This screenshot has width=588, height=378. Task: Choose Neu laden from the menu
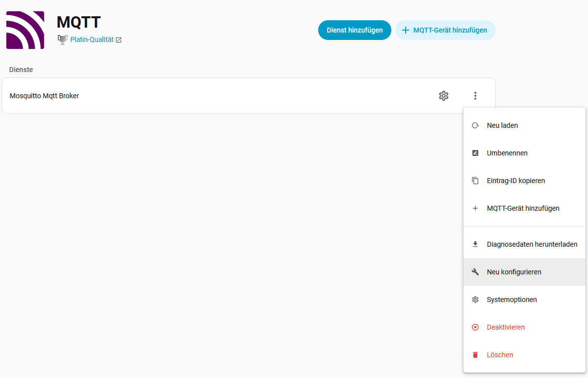pyautogui.click(x=524, y=125)
